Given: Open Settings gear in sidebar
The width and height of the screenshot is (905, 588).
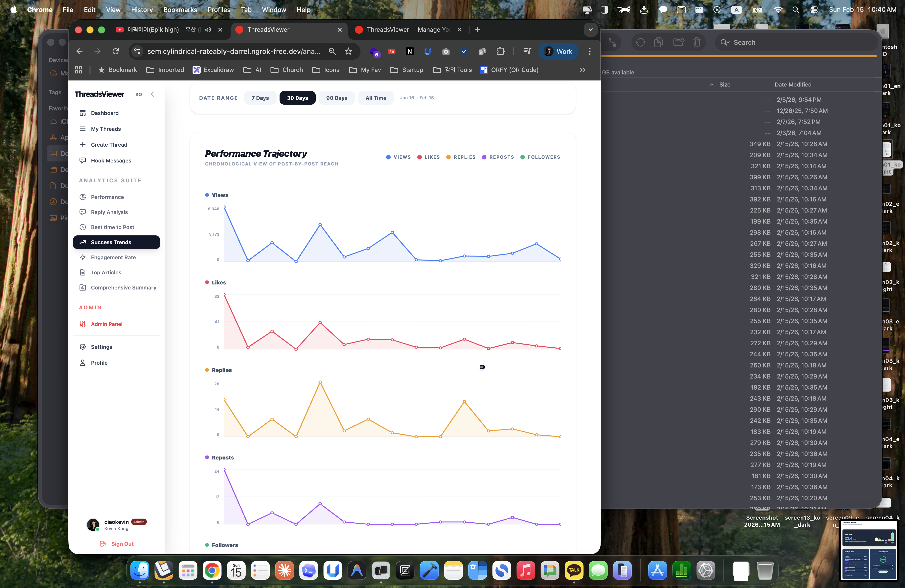Looking at the screenshot, I should pyautogui.click(x=82, y=347).
